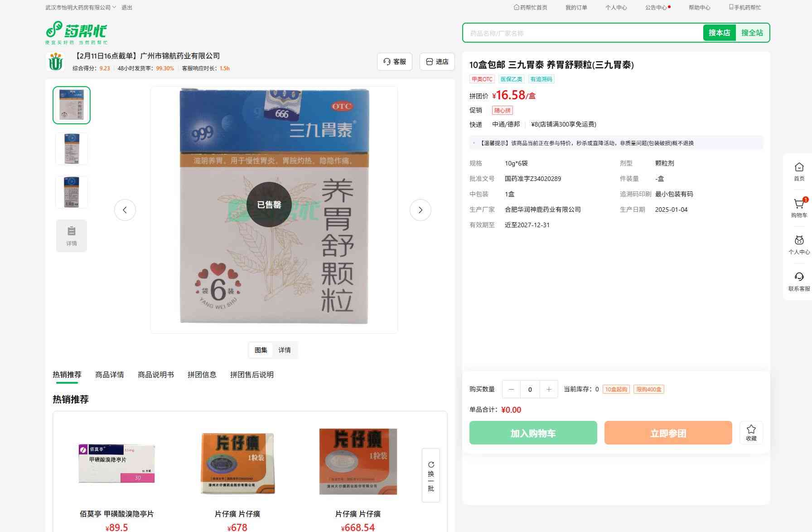Show previous product image with left arrow
The width and height of the screenshot is (812, 532).
pos(125,210)
